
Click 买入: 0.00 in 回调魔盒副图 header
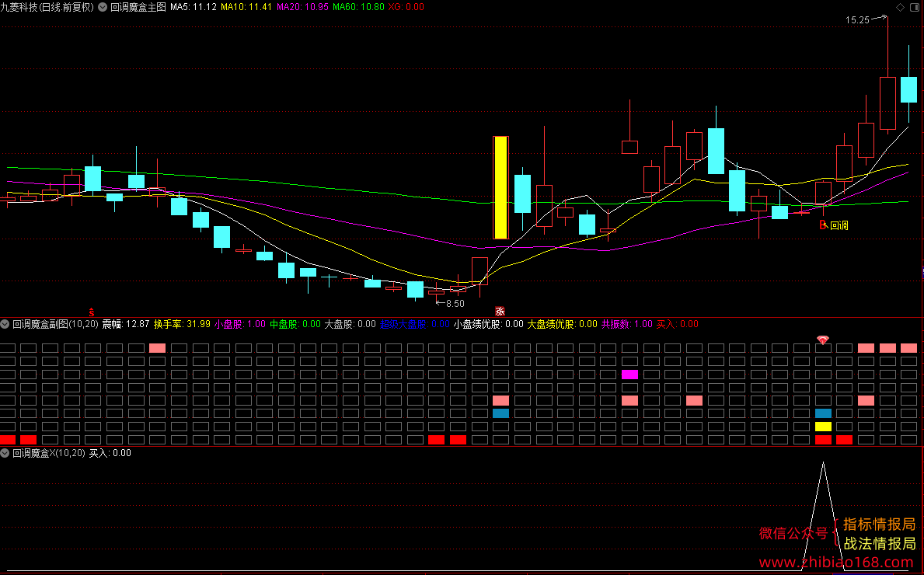pyautogui.click(x=677, y=324)
